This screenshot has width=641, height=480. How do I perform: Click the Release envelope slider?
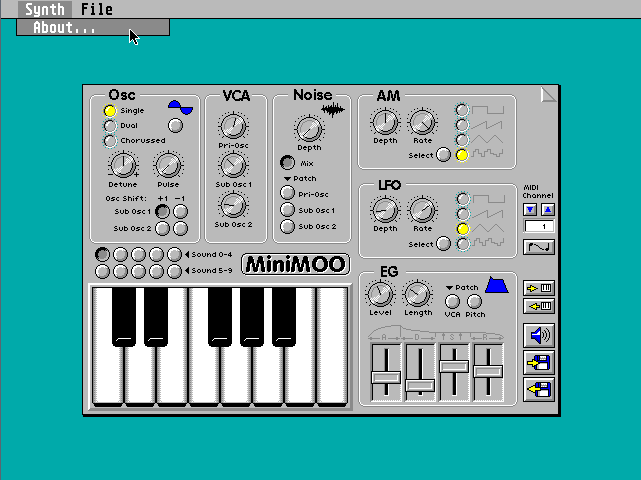tap(488, 372)
